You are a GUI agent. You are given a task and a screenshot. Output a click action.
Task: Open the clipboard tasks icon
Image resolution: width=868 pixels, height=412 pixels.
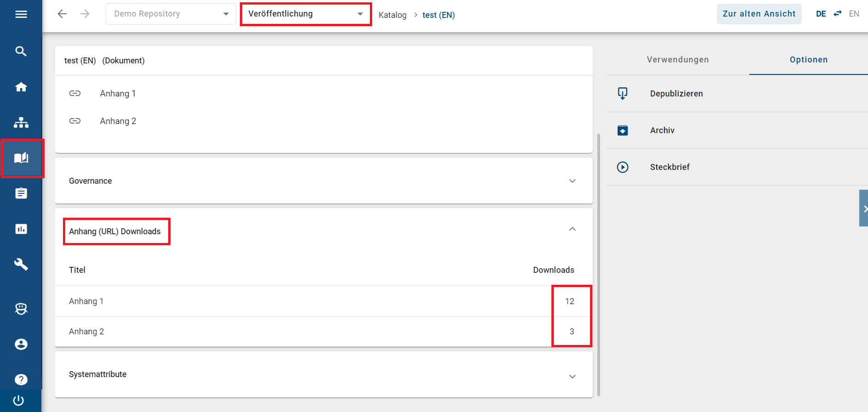(21, 193)
